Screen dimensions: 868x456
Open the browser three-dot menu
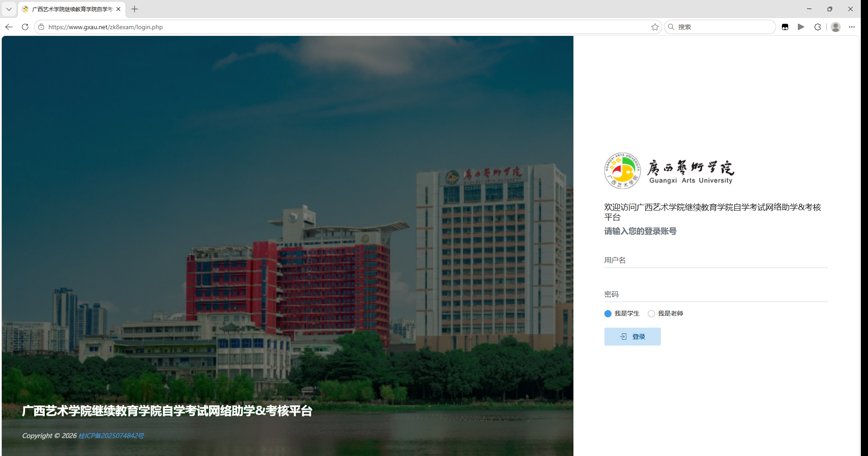coord(852,27)
